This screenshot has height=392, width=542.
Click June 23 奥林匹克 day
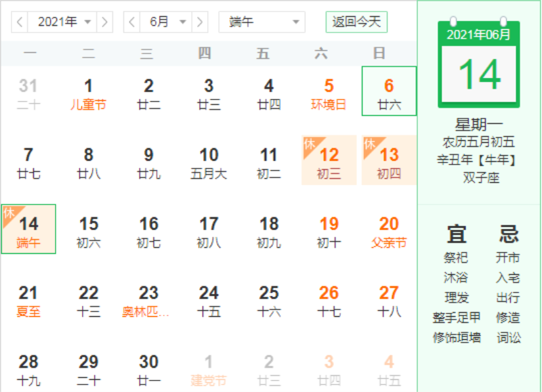tap(148, 299)
